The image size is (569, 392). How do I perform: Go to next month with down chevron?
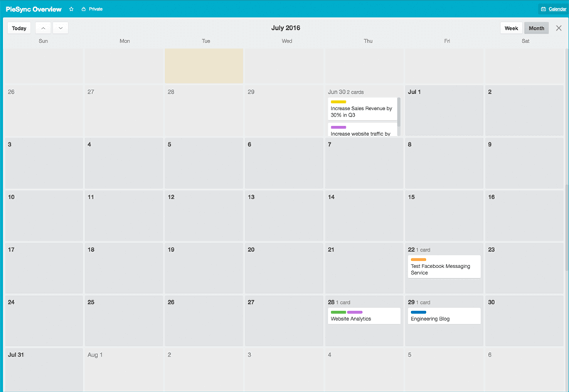(x=60, y=28)
